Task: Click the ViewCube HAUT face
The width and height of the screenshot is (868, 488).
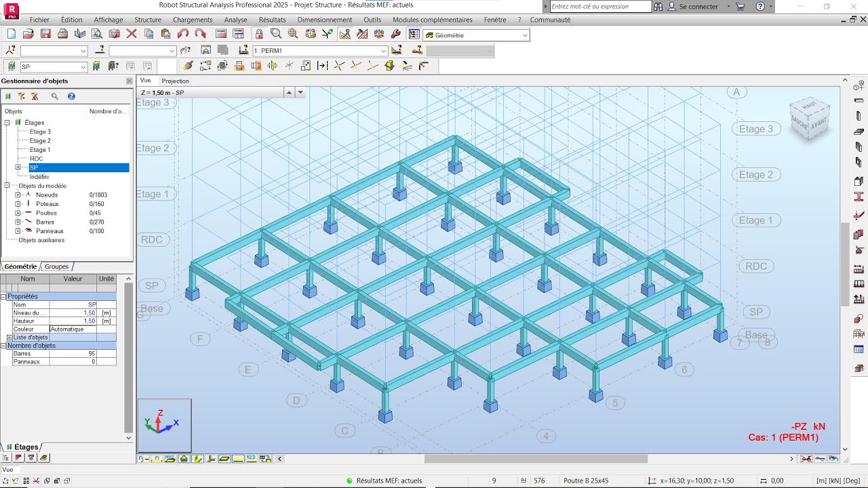Action: pyautogui.click(x=809, y=107)
